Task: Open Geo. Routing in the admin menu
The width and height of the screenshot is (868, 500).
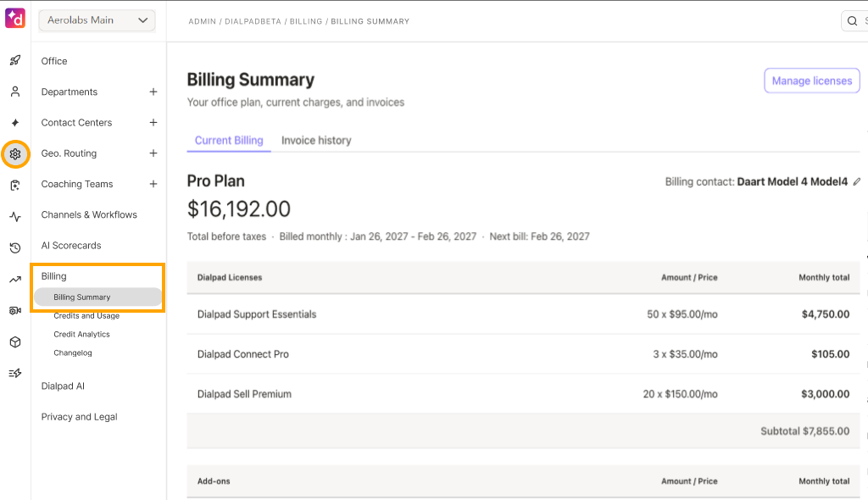Action: [69, 153]
